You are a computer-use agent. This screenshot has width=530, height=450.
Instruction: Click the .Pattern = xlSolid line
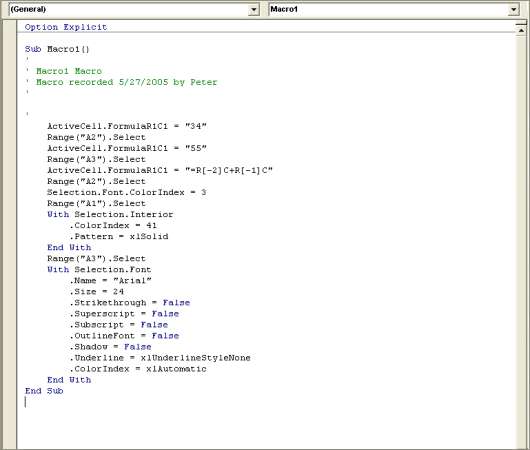(119, 237)
